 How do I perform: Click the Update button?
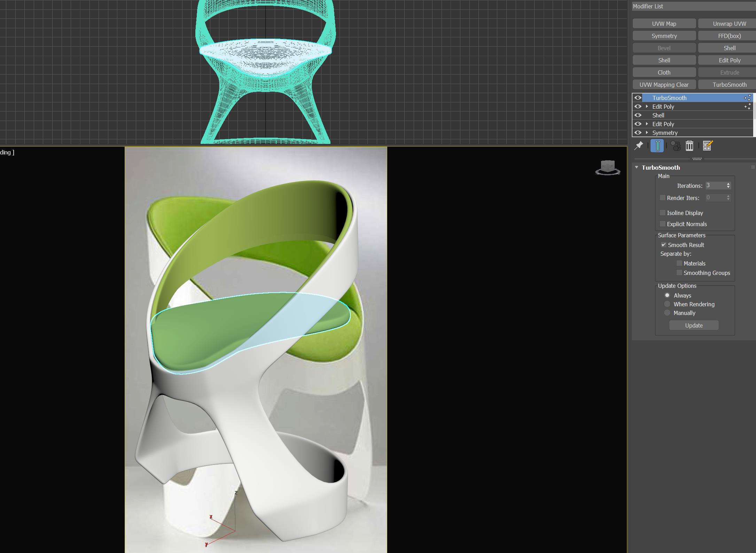(694, 325)
